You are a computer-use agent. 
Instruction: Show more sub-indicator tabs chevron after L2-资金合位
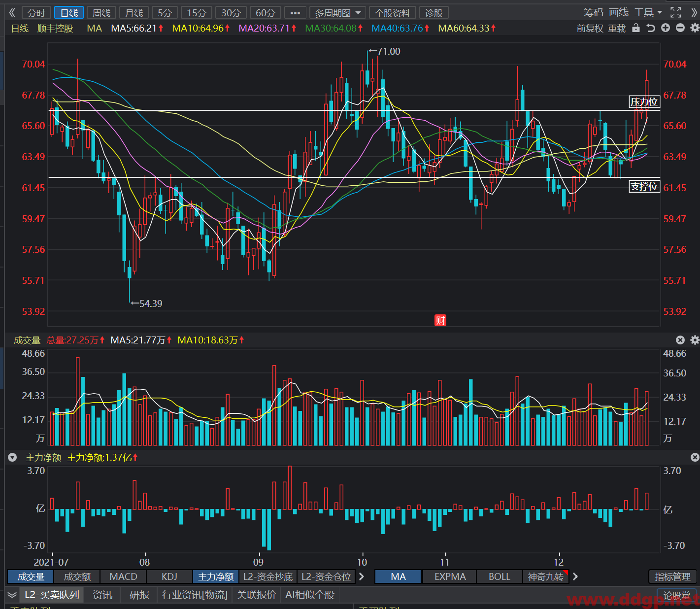[x=362, y=576]
